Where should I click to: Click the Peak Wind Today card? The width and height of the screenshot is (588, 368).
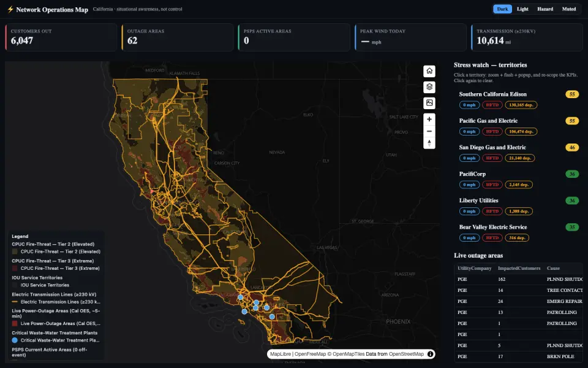(x=410, y=37)
